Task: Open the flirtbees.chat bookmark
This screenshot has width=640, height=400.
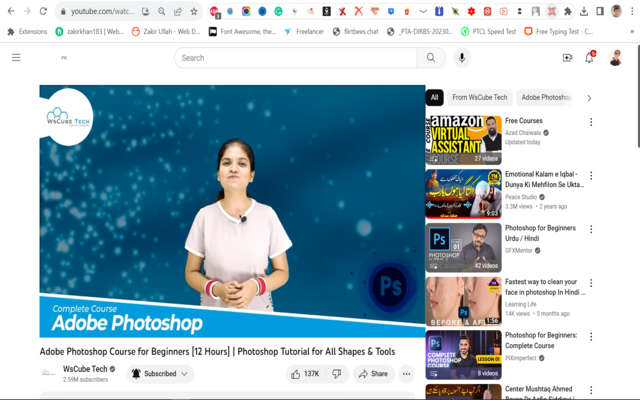Action: click(x=356, y=31)
